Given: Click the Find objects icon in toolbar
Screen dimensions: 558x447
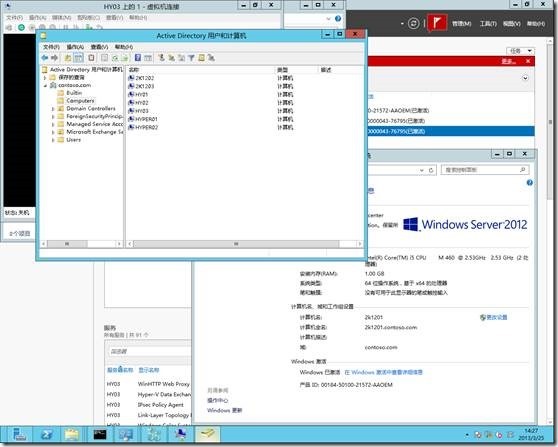Looking at the screenshot, I should point(201,58).
